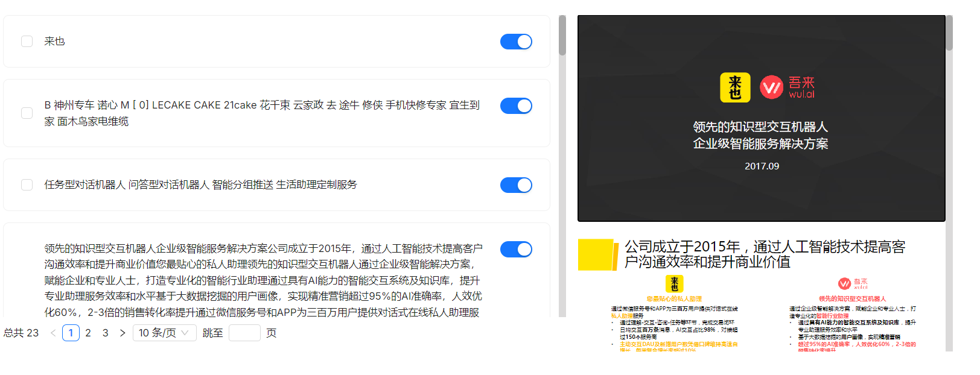Go to the previous page arrow

[53, 333]
